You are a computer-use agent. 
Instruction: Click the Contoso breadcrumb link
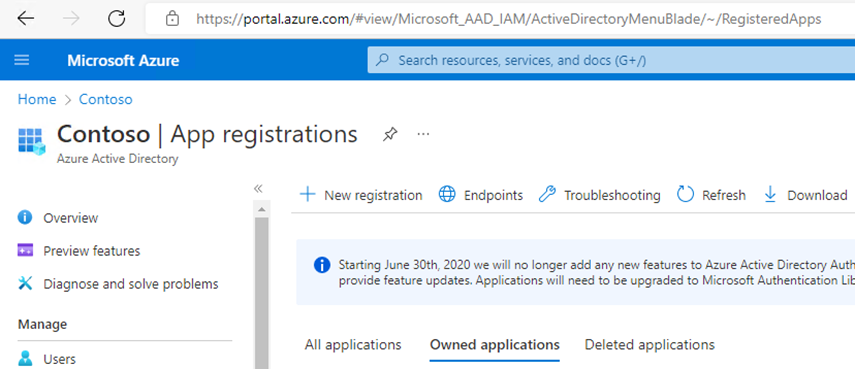pos(106,99)
